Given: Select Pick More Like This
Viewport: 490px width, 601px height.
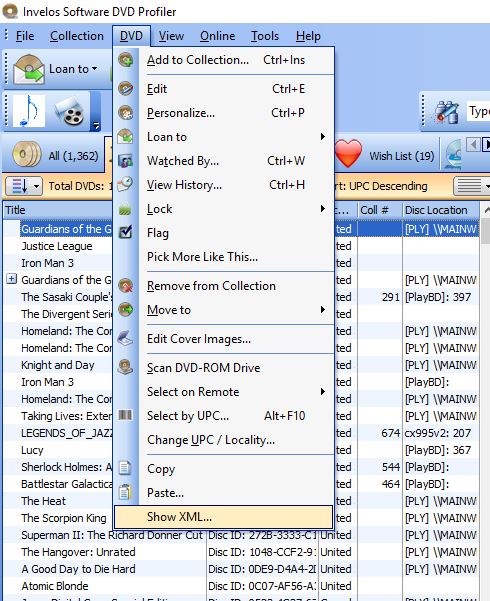Looking at the screenshot, I should (224, 257).
